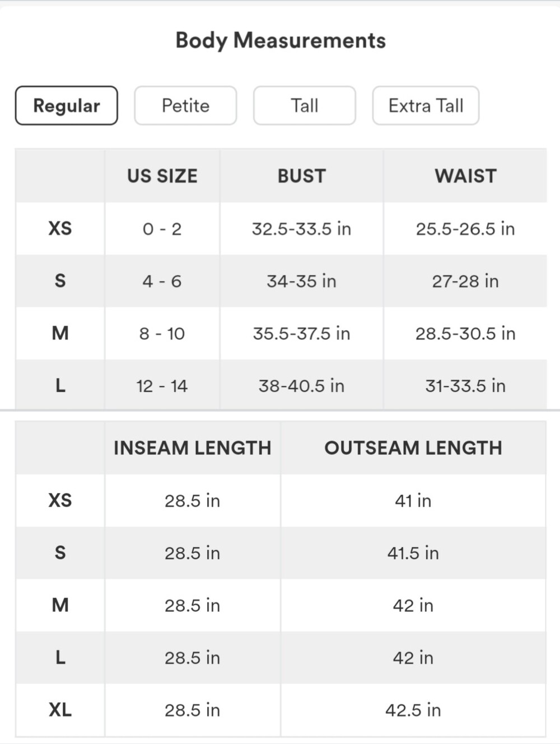Click the XS waist value 25.5-26.5 in

465,228
